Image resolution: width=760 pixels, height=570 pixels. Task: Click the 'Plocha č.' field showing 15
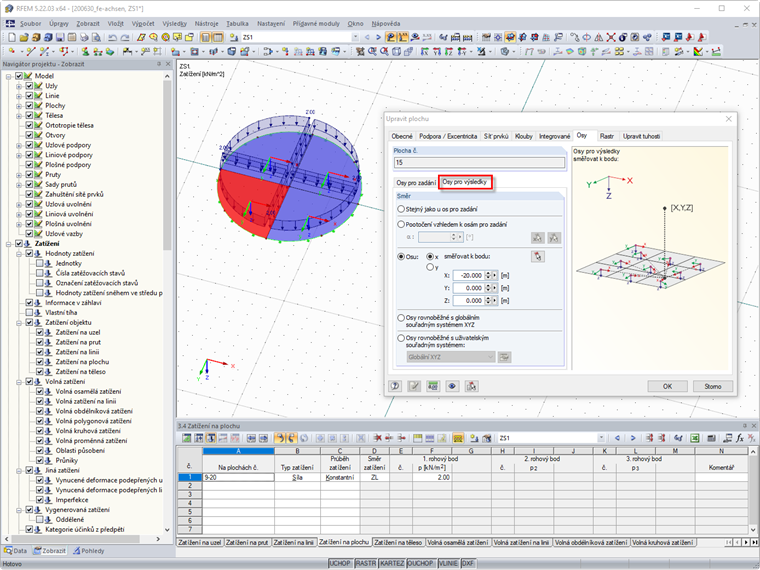pos(479,162)
